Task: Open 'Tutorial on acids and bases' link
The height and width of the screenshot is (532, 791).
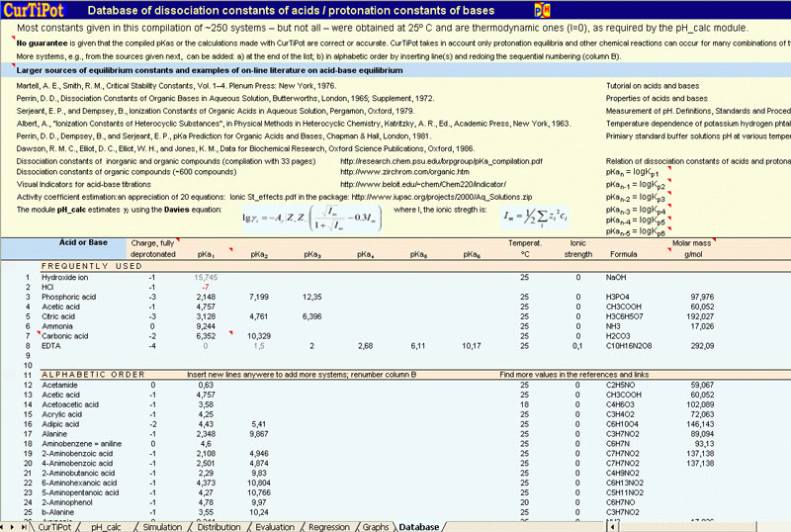Action: (653, 86)
